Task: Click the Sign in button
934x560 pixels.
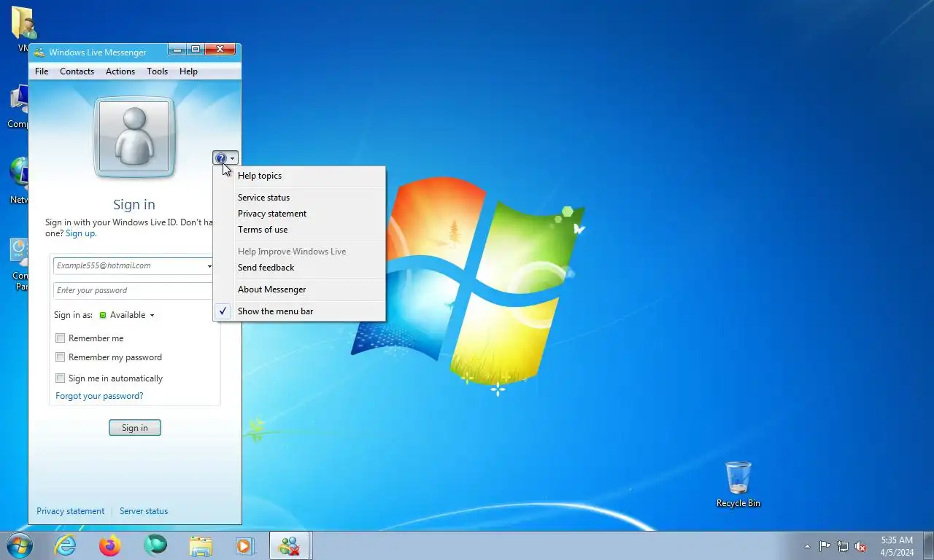Action: [x=135, y=428]
